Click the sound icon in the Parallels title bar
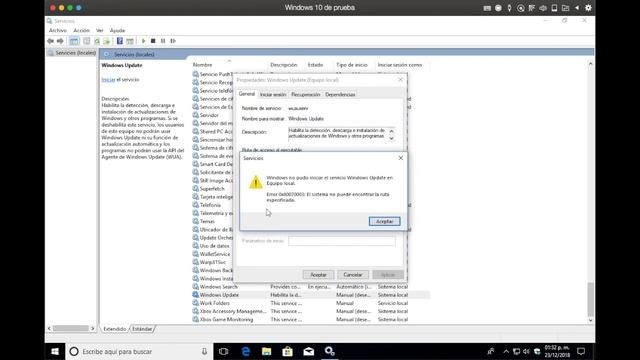This screenshot has height=360, width=640. (543, 8)
